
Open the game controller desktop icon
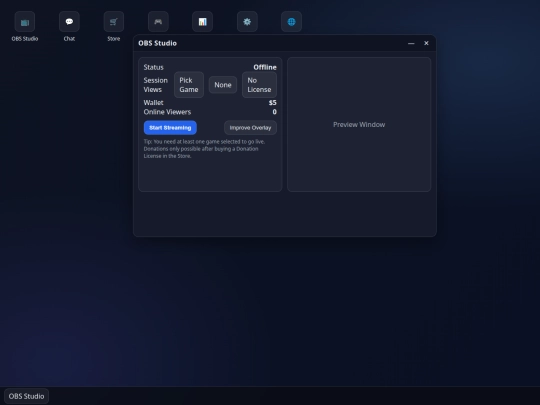point(158,22)
